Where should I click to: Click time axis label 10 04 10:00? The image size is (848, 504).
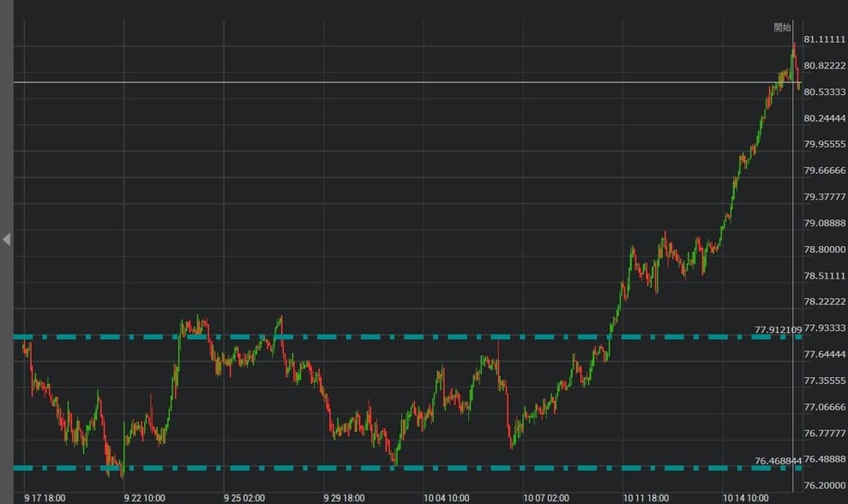[x=446, y=498]
